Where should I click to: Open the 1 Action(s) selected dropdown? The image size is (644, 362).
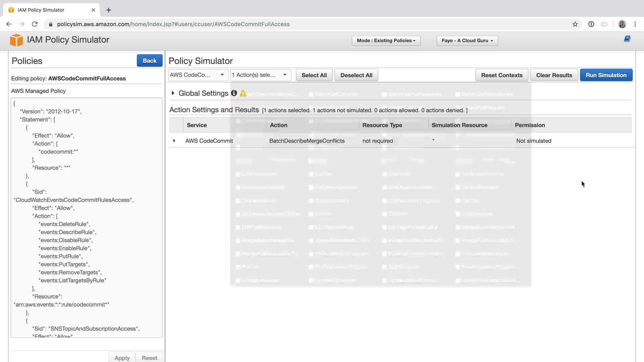click(260, 75)
